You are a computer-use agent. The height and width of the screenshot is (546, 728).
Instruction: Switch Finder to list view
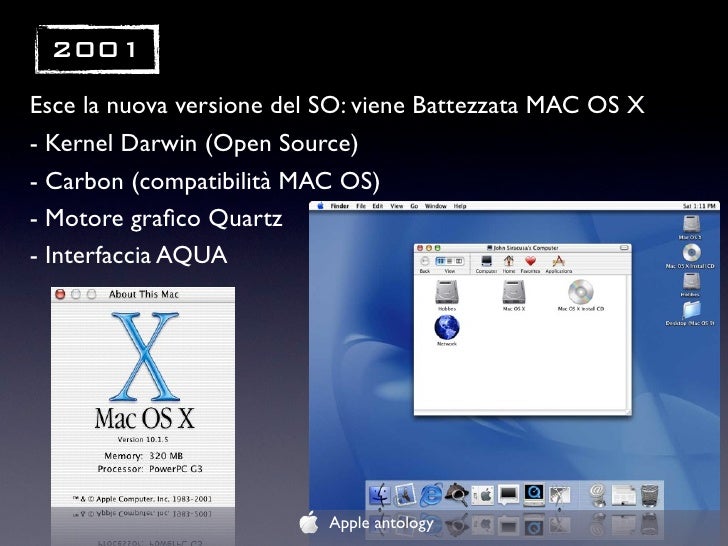pyautogui.click(x=449, y=261)
